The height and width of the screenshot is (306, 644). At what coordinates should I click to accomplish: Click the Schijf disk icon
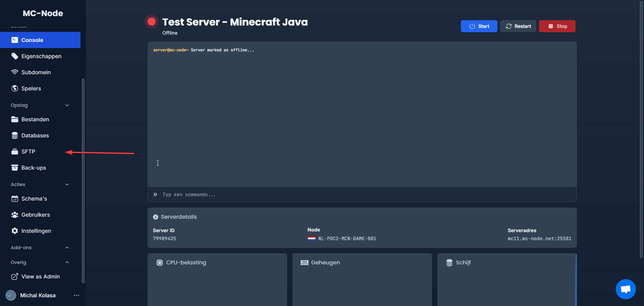tap(449, 263)
